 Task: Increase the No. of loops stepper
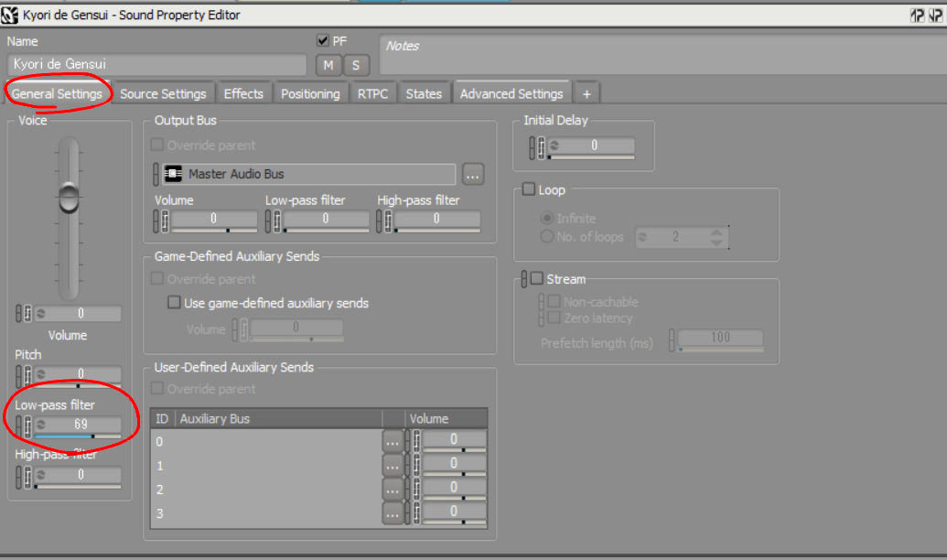click(716, 232)
